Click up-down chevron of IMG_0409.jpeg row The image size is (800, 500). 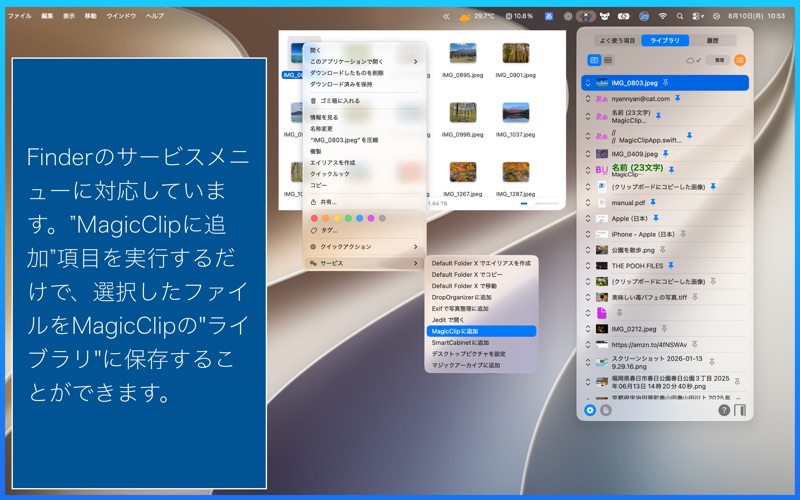[x=588, y=154]
